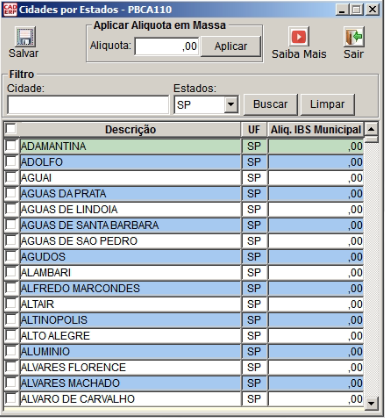Click the IBS aliquota cell for ALTAIR

(316, 304)
